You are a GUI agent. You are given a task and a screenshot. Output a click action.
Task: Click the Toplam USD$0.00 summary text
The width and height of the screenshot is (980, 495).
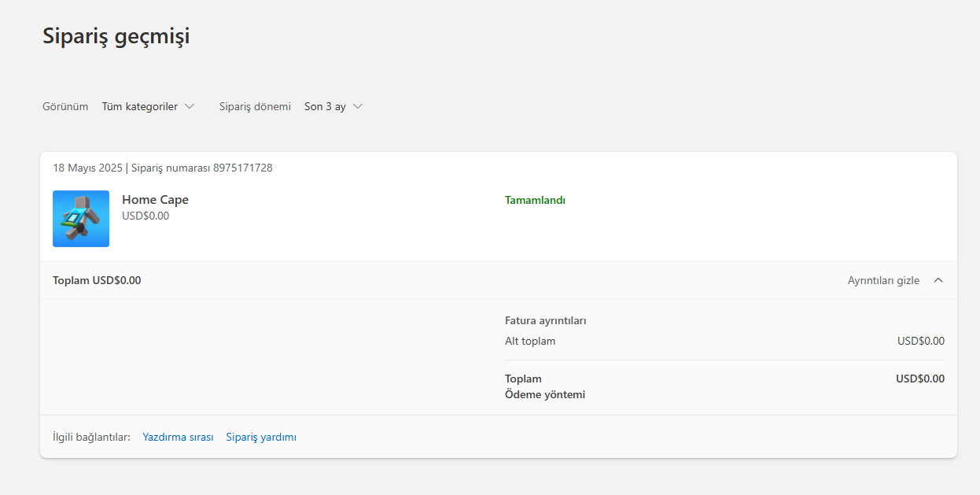pyautogui.click(x=97, y=280)
